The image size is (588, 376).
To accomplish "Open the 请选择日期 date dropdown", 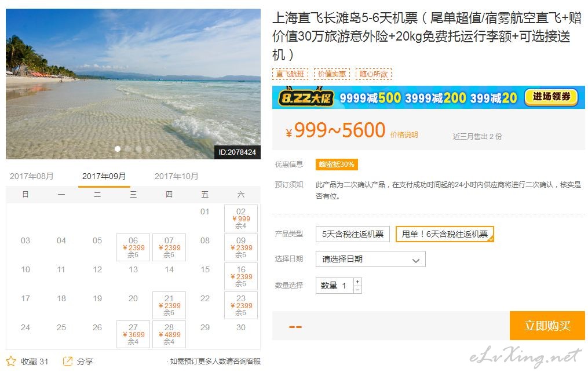I will coord(371,259).
